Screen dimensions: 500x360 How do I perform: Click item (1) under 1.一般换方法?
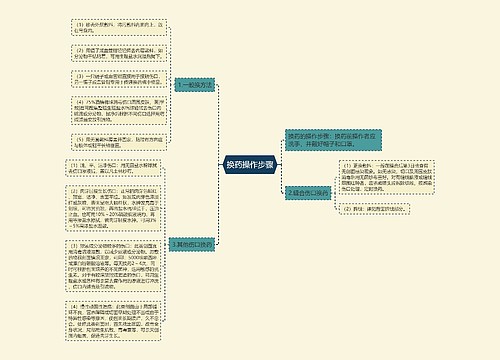tap(119, 27)
